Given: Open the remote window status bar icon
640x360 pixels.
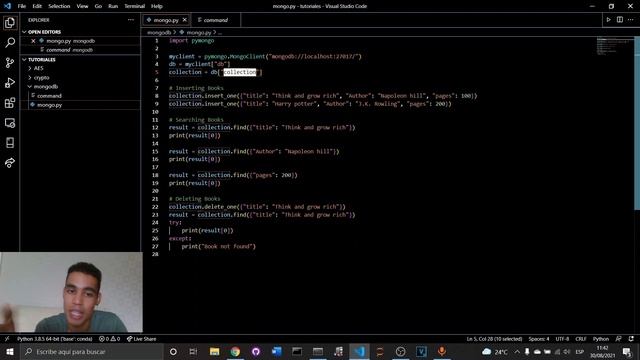Looking at the screenshot, I should coord(7,339).
